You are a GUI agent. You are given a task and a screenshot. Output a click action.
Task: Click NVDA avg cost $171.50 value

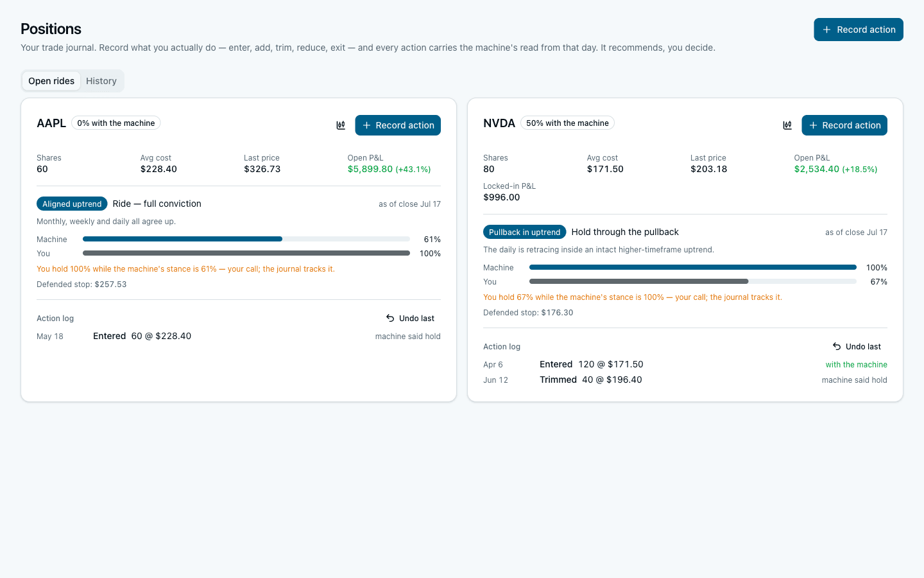[x=605, y=170]
